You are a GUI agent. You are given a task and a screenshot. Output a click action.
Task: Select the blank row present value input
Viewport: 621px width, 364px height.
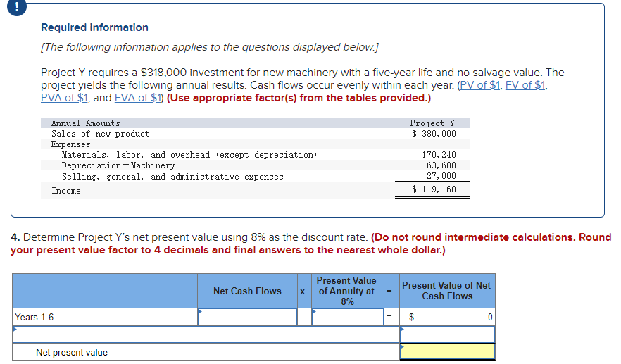pos(447,334)
